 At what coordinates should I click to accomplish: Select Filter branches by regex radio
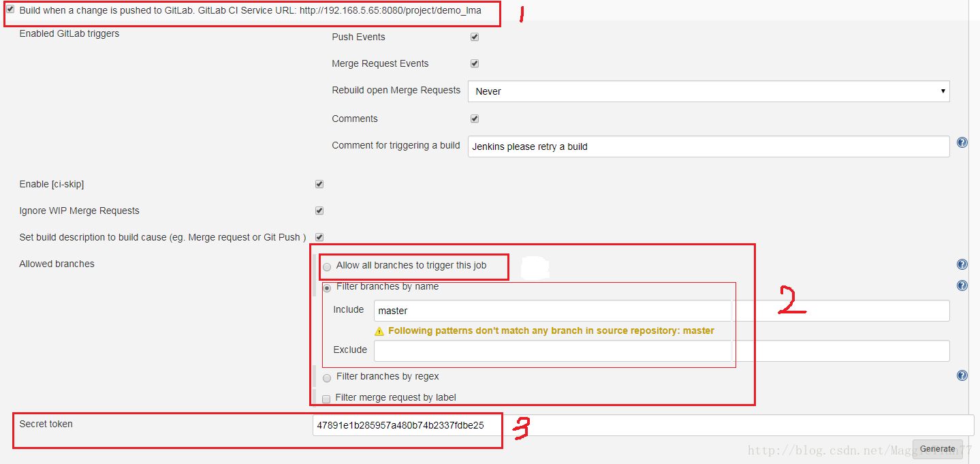(x=327, y=377)
